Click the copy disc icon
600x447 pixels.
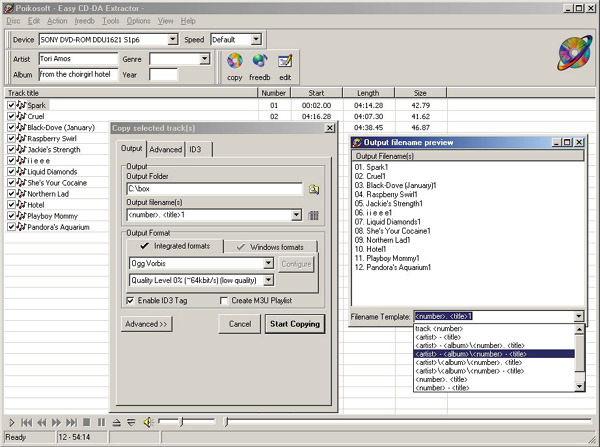[x=235, y=61]
